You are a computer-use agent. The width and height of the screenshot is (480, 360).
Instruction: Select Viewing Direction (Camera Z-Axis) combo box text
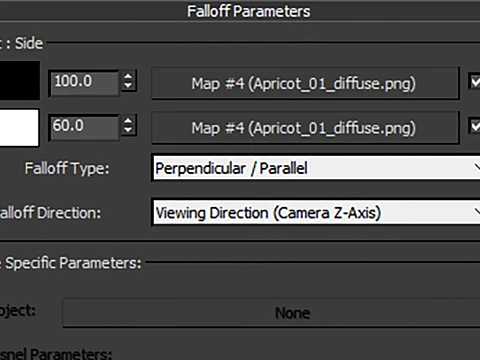[268, 213]
